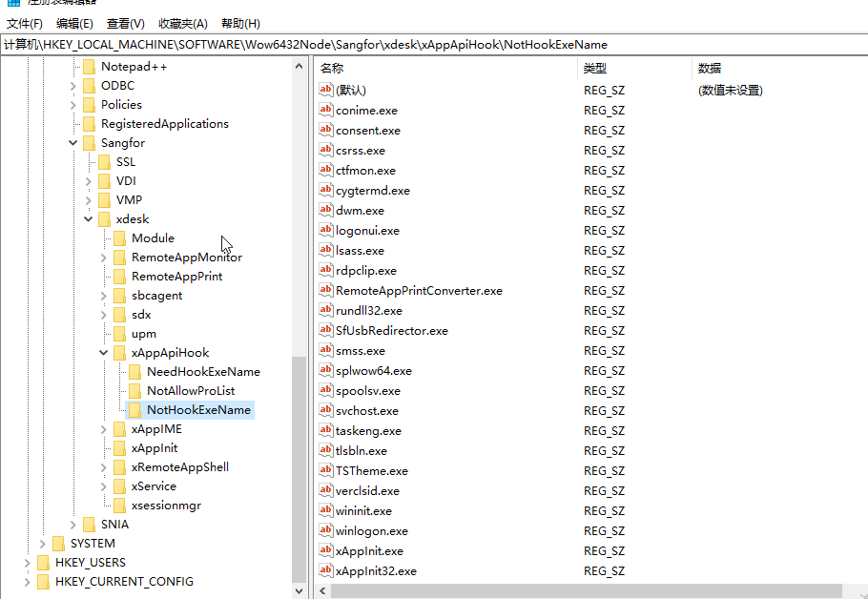This screenshot has height=599, width=868.
Task: Expand the xService key
Action: pos(103,485)
